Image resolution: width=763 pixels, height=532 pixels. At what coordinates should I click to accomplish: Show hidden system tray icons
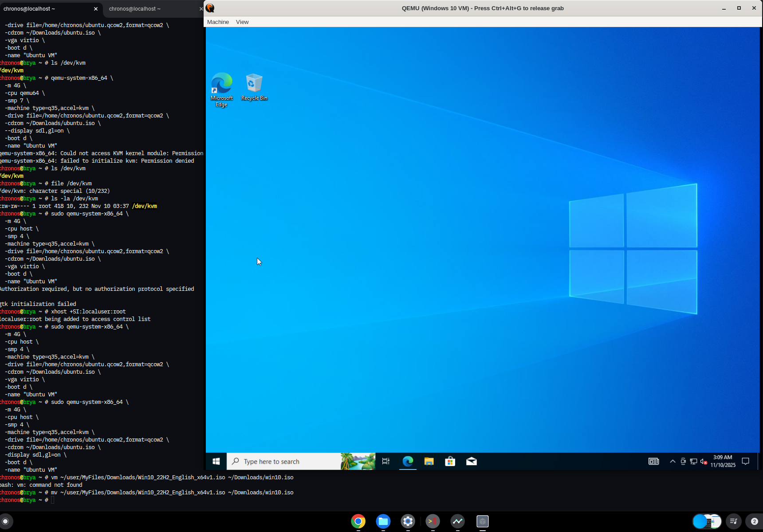(x=673, y=462)
